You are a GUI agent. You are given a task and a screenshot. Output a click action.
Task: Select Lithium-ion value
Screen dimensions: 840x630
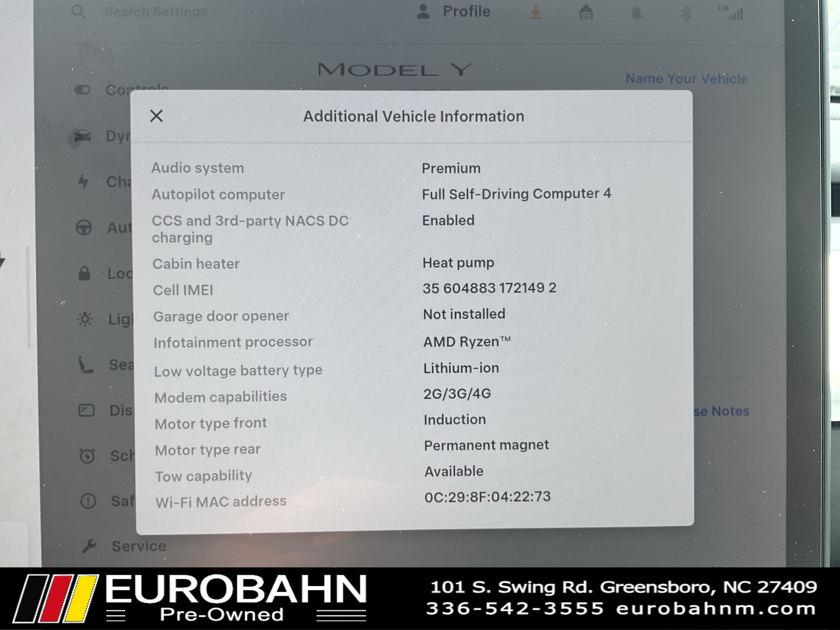(x=461, y=368)
